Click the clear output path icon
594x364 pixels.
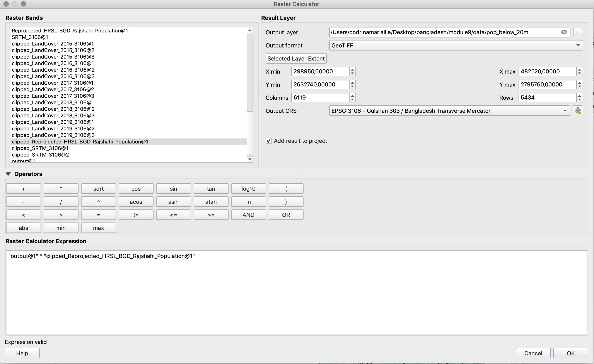564,32
